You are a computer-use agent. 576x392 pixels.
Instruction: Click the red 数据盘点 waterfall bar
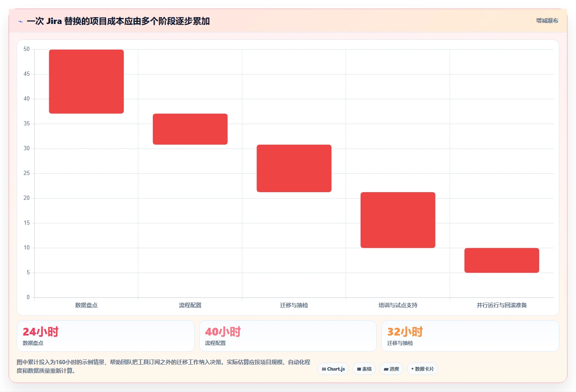click(87, 81)
